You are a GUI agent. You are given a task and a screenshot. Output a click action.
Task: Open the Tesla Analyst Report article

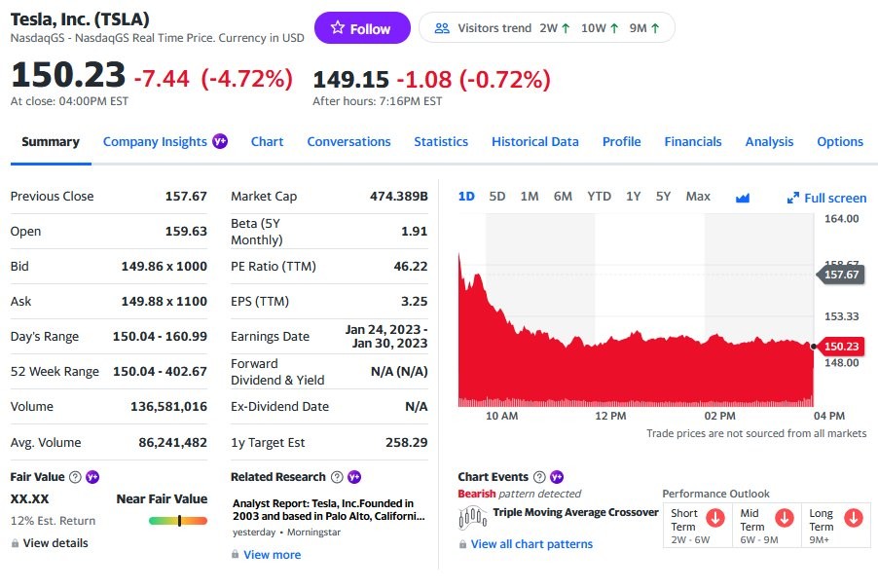(328, 509)
